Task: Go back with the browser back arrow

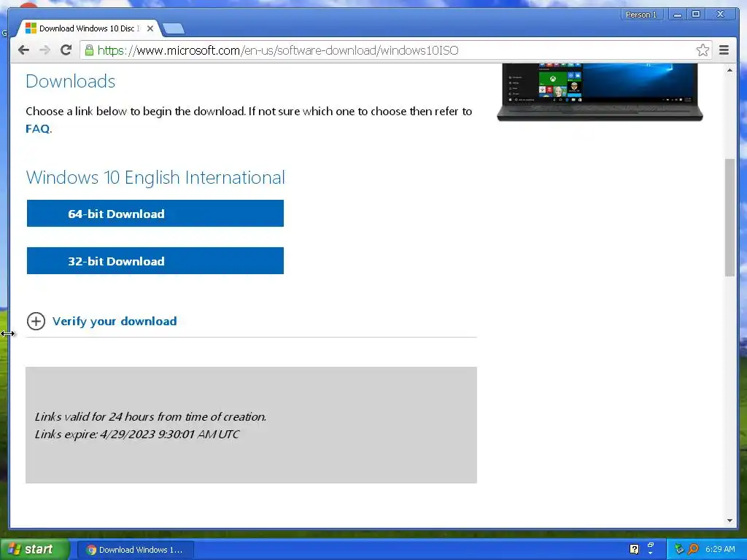Action: pyautogui.click(x=23, y=50)
